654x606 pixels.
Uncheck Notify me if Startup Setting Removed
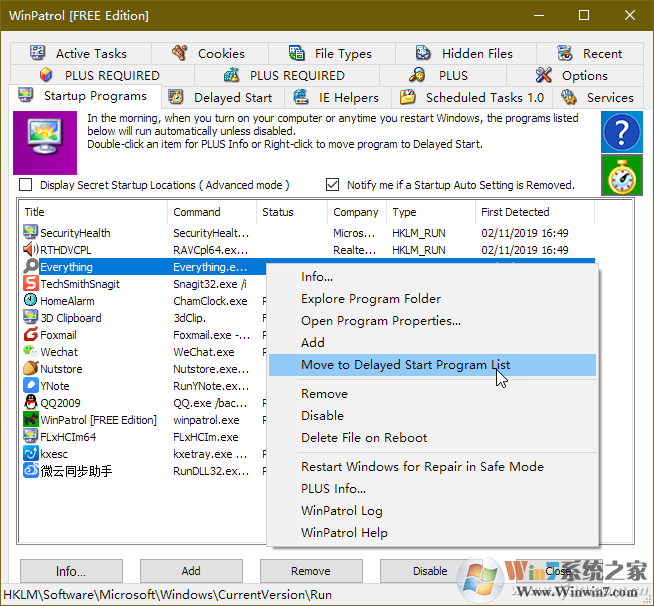(332, 184)
